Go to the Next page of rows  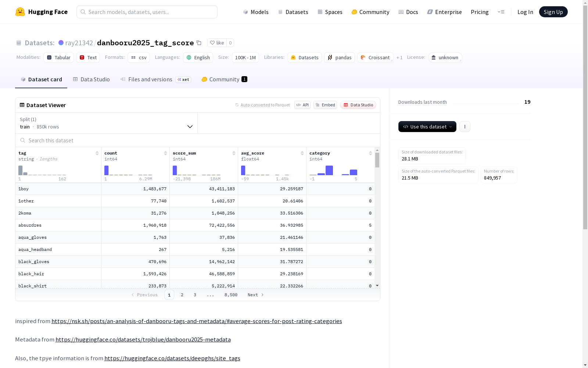(x=256, y=295)
